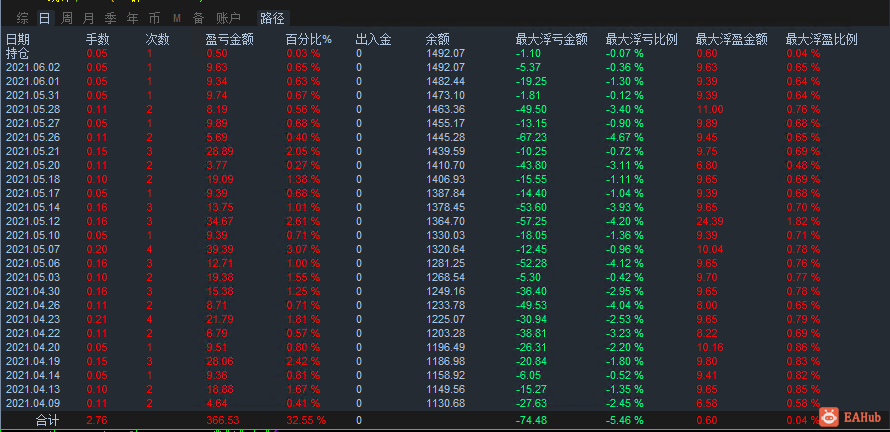The height and width of the screenshot is (432, 890).
Task: Select the 日 daily tab
Action: coord(44,18)
